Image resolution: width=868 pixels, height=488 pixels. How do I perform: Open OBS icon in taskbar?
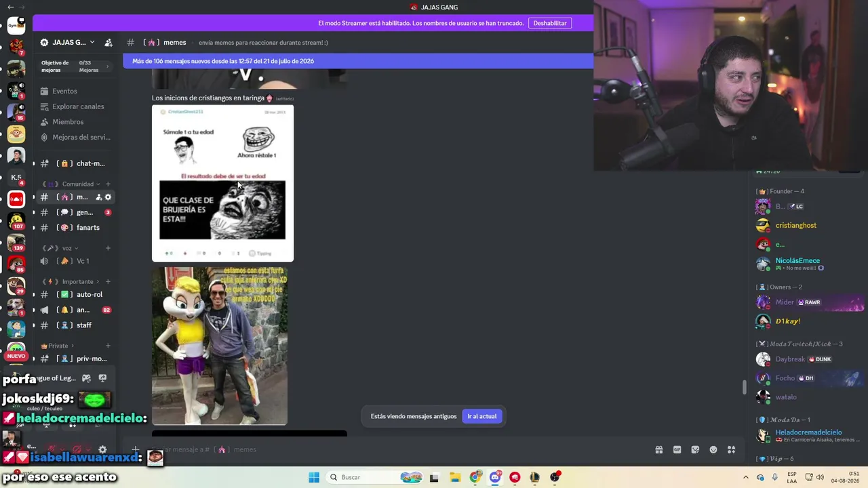(555, 477)
